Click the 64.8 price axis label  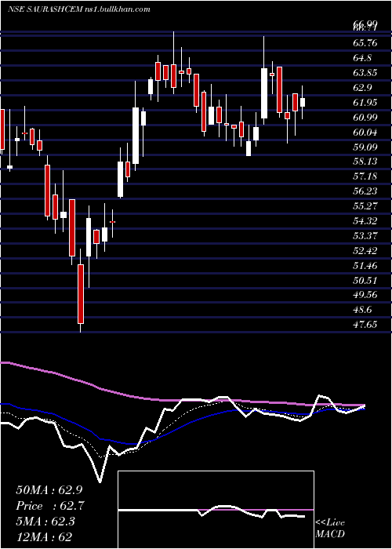pyautogui.click(x=363, y=58)
